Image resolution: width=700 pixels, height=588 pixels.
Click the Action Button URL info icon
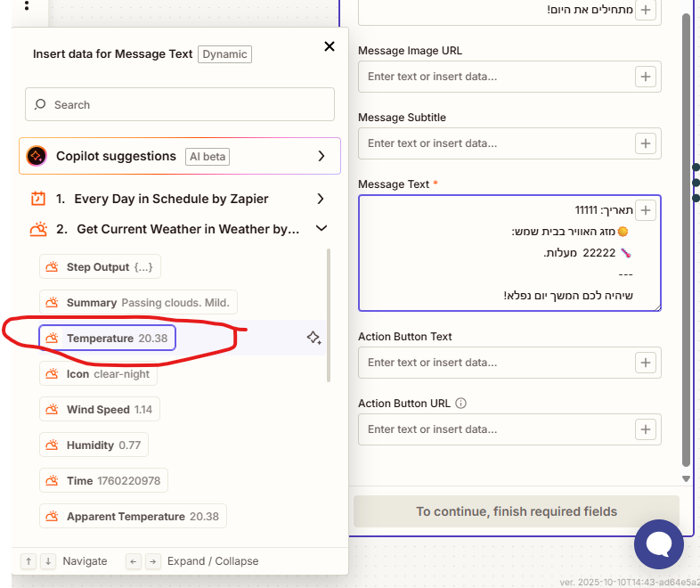pyautogui.click(x=460, y=404)
